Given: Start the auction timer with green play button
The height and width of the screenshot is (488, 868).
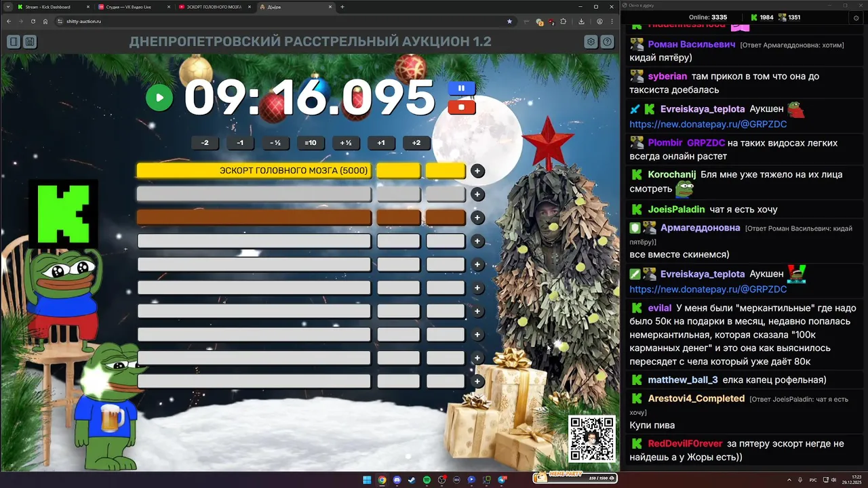Looking at the screenshot, I should click(x=159, y=98).
